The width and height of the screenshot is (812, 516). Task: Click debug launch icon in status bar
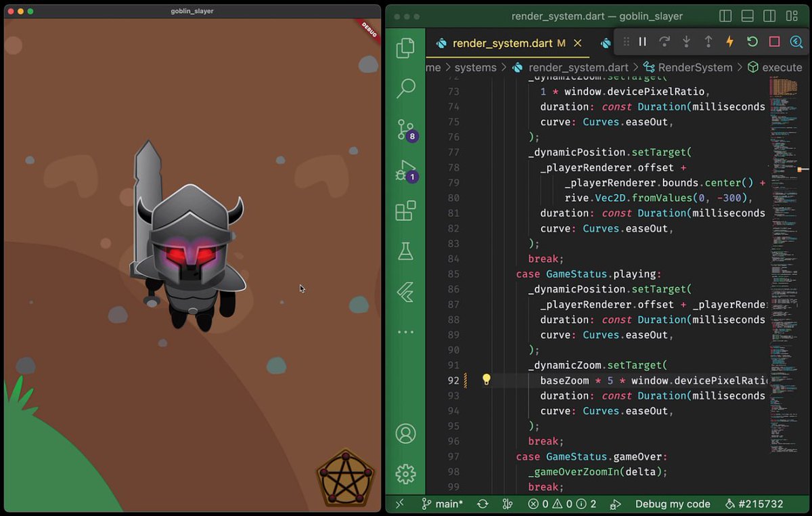(x=616, y=504)
